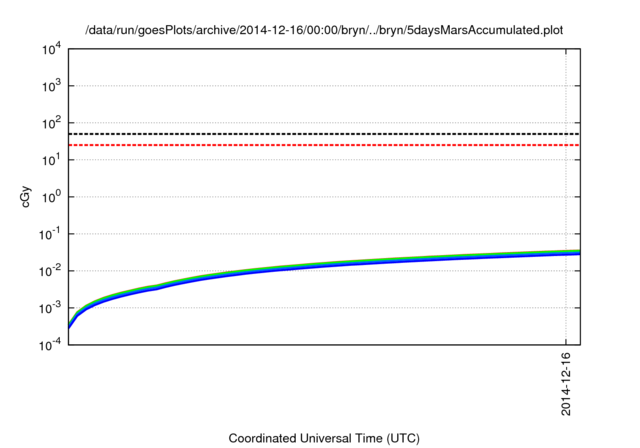Click the 10^1 y-axis tick label
The width and height of the screenshot is (640, 448).
(x=51, y=160)
